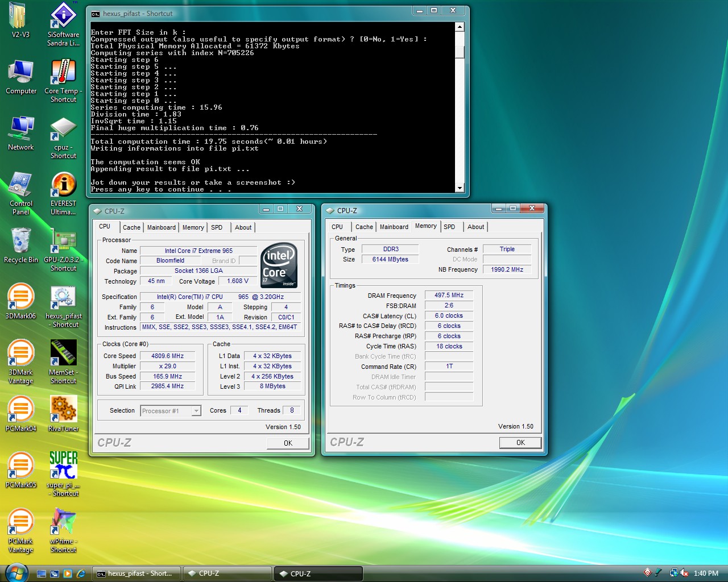Click OK in the left CPU-Z window
This screenshot has height=582, width=728.
(x=288, y=443)
